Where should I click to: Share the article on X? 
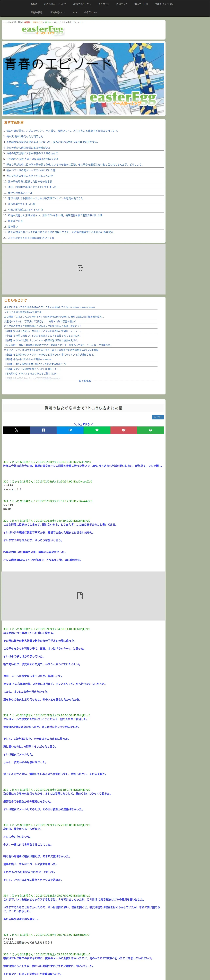tap(17, 430)
